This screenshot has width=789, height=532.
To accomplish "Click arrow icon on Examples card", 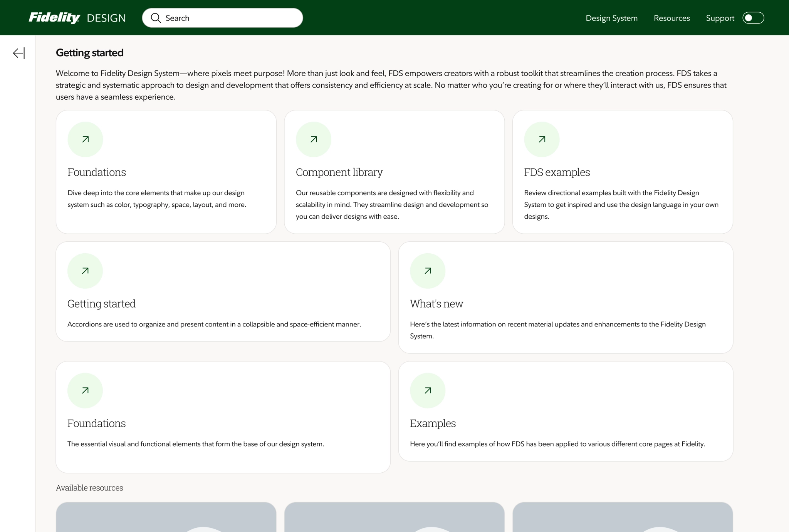I will [x=428, y=390].
